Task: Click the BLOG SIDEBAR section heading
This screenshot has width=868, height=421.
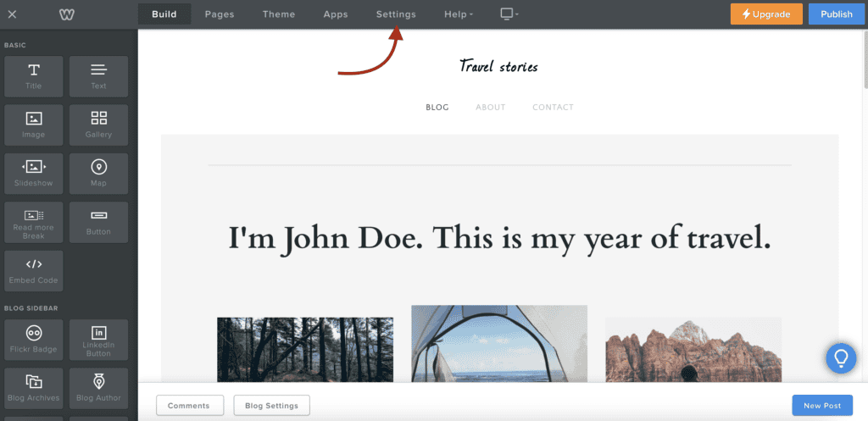Action: tap(31, 308)
